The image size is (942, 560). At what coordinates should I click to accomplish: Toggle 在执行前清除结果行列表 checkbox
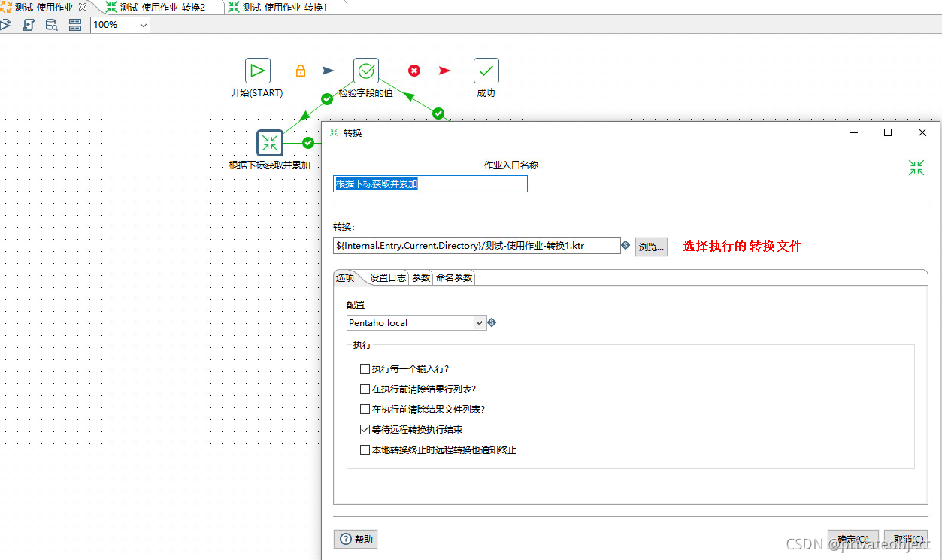365,389
